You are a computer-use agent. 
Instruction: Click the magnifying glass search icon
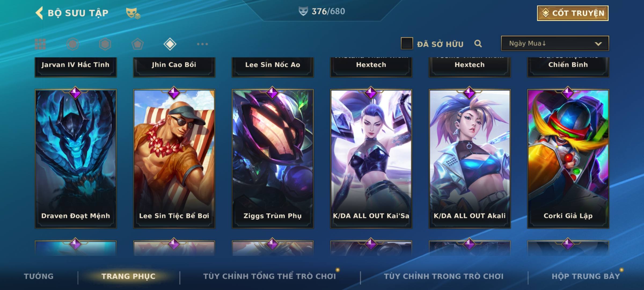[478, 44]
